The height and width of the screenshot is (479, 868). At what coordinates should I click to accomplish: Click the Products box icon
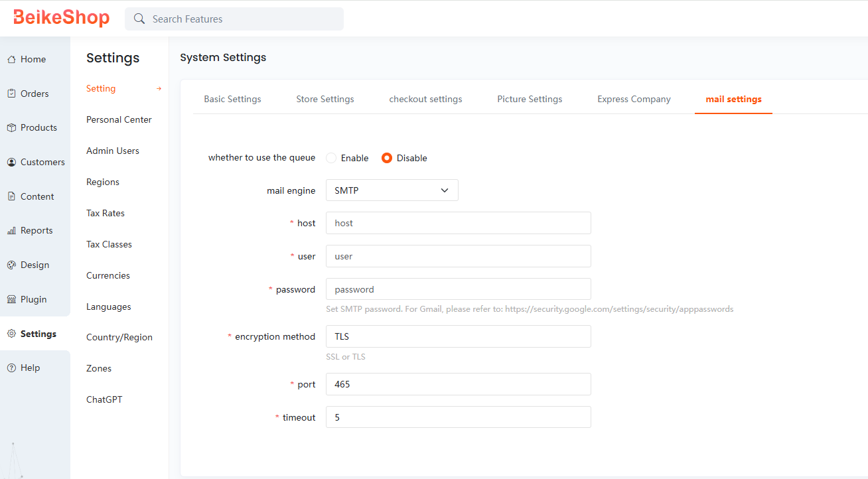11,127
